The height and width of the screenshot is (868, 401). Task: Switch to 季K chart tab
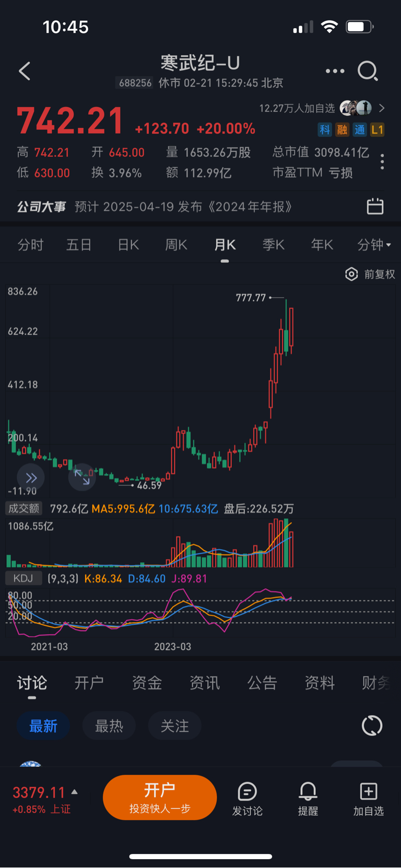(274, 245)
